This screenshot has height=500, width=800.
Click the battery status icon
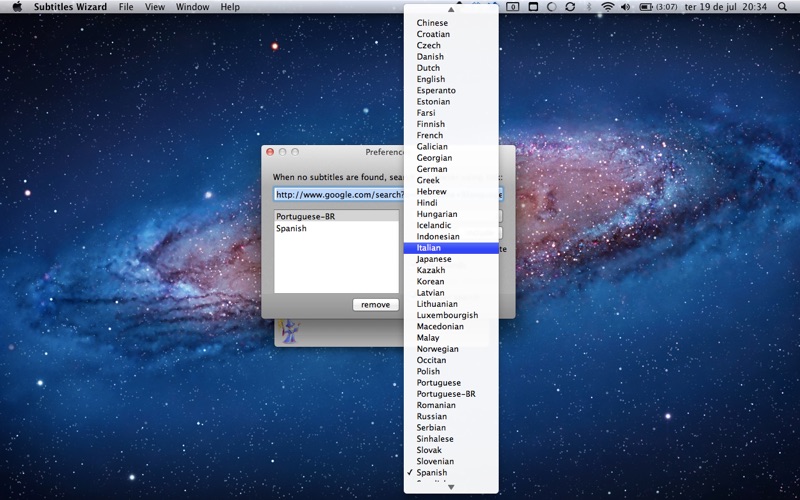(x=646, y=7)
